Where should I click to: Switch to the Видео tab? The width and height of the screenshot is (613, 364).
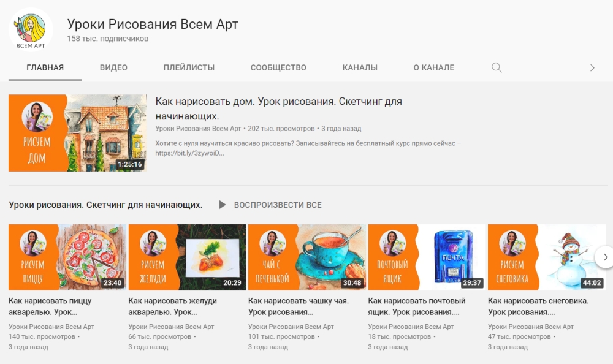point(113,67)
